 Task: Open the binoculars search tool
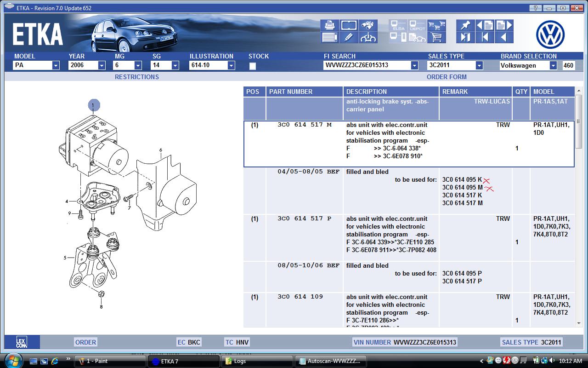368,25
